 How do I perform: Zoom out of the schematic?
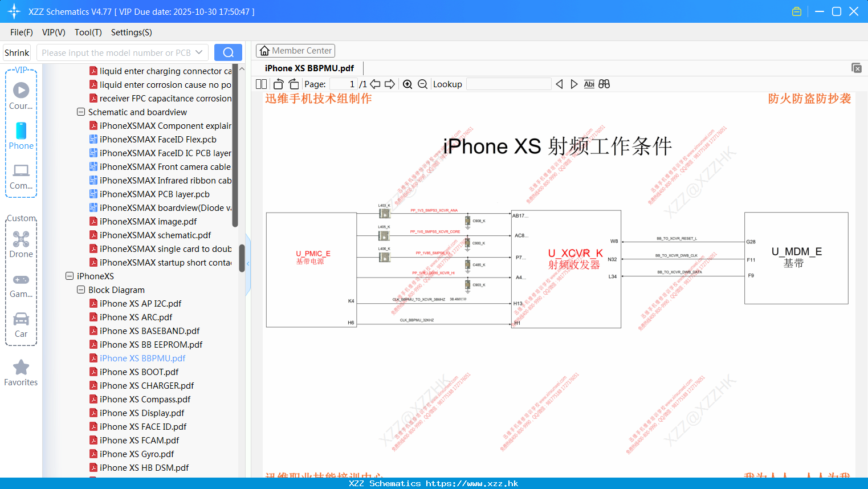(422, 84)
